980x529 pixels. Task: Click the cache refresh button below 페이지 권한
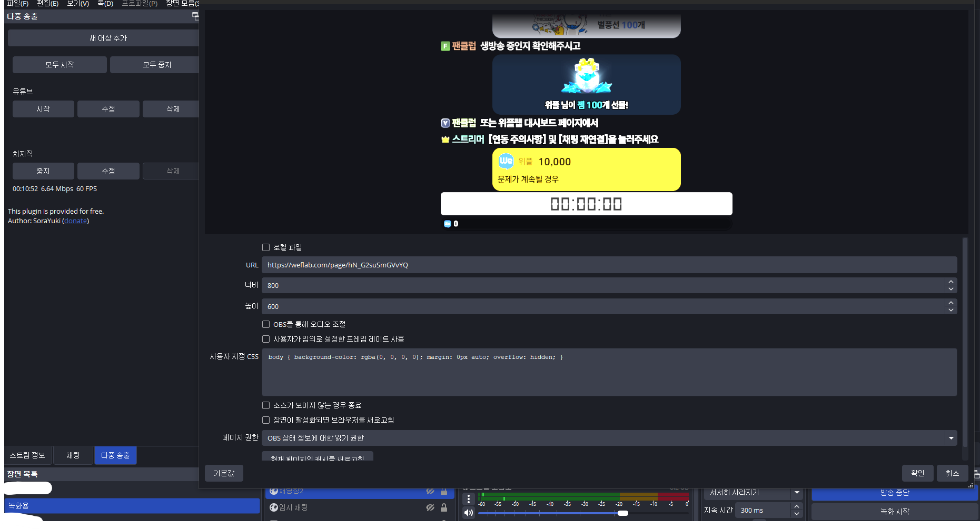(x=318, y=456)
